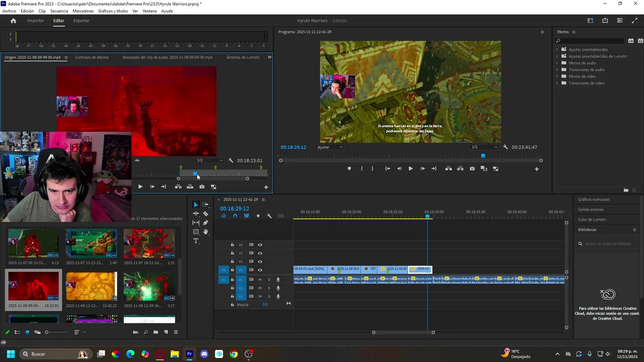Play the Program monitor sequence
The height and width of the screenshot is (362, 644).
tap(411, 169)
